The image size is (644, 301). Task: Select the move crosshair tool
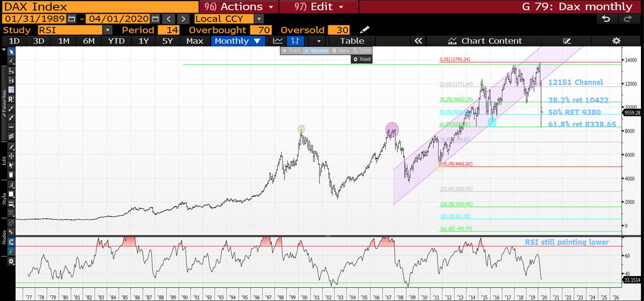11,156
